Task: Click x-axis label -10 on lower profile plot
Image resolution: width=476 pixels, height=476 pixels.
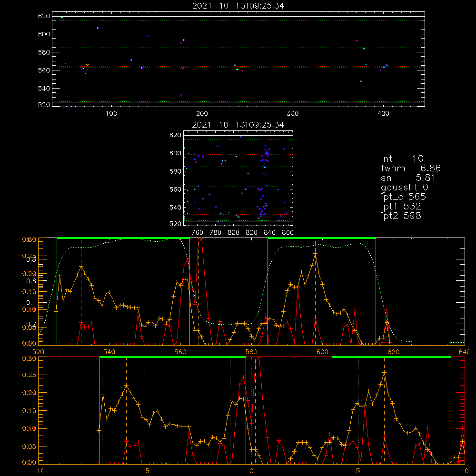Action: tap(38, 471)
